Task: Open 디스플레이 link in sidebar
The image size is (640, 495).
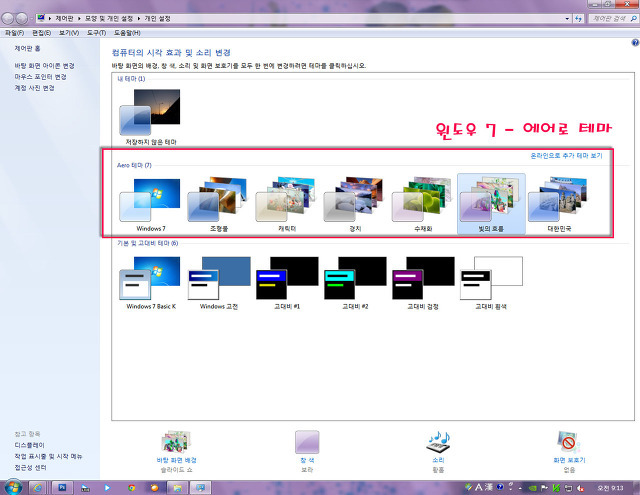Action: (x=29, y=445)
